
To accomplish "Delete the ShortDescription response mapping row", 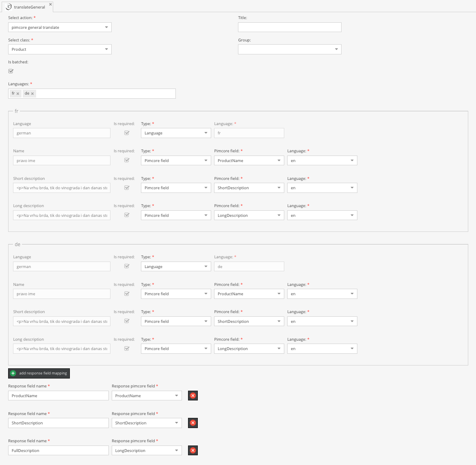I will click(193, 423).
